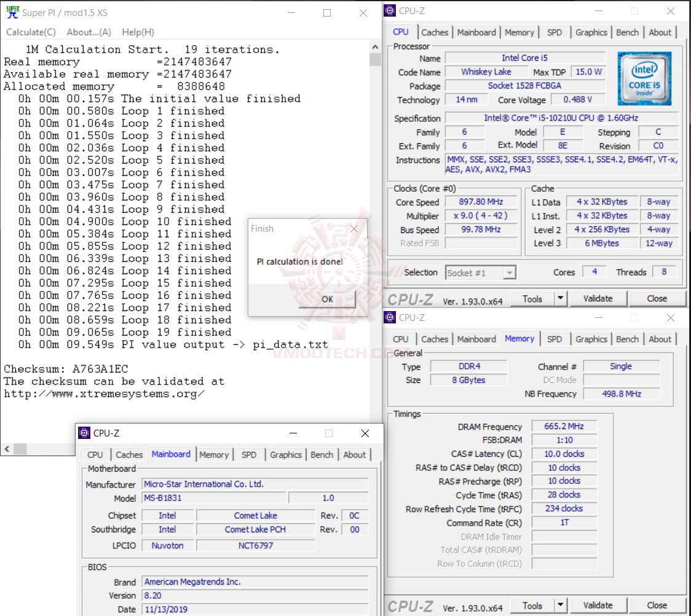Click Validate in the Memory CPU-Z window
Image resolution: width=691 pixels, height=616 pixels.
point(598,606)
